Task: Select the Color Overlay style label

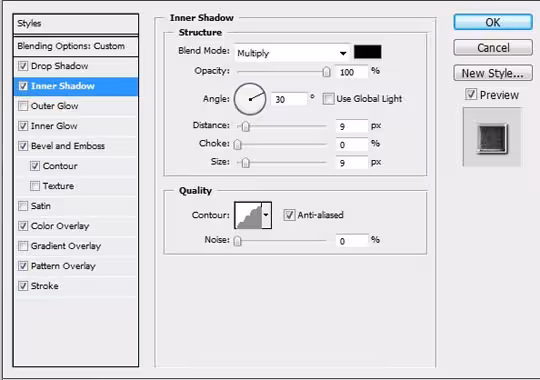Action: click(60, 226)
